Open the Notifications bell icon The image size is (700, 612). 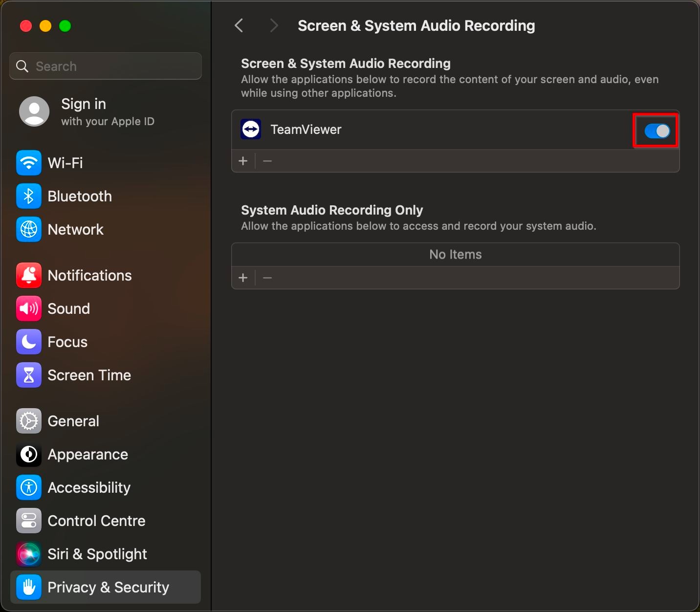coord(29,275)
